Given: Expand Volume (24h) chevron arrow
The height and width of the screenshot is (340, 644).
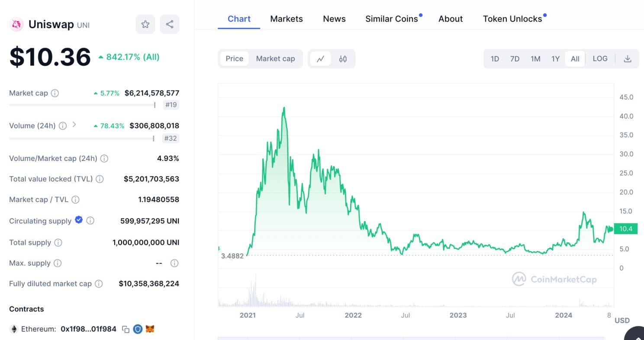Looking at the screenshot, I should [74, 125].
